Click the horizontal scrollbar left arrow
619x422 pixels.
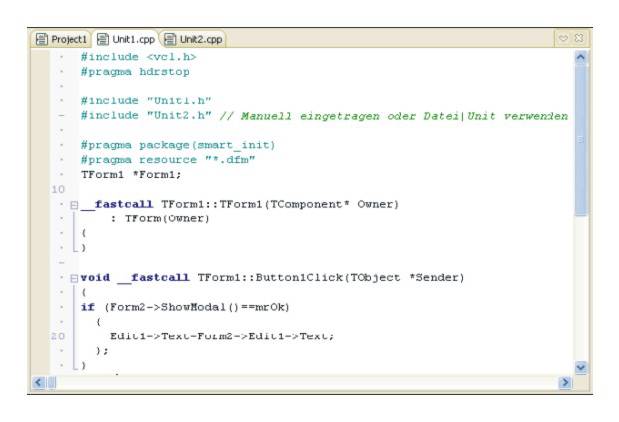pos(39,382)
